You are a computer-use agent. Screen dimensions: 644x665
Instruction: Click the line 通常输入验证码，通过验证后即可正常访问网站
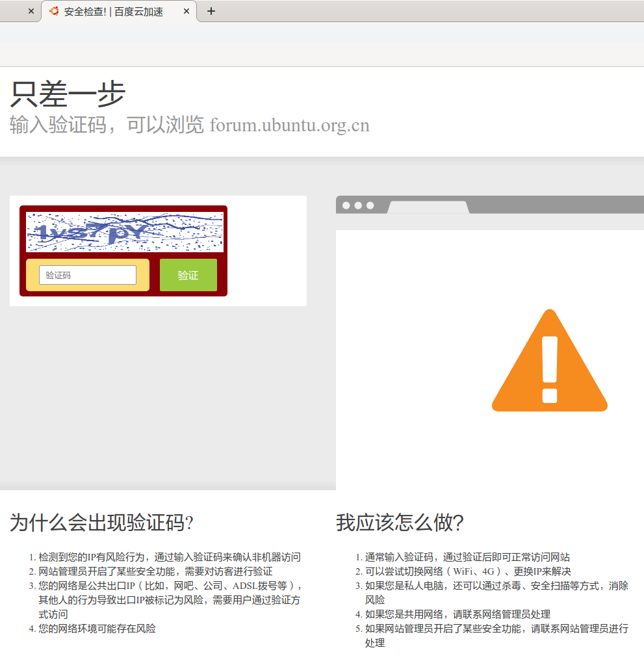coord(468,557)
